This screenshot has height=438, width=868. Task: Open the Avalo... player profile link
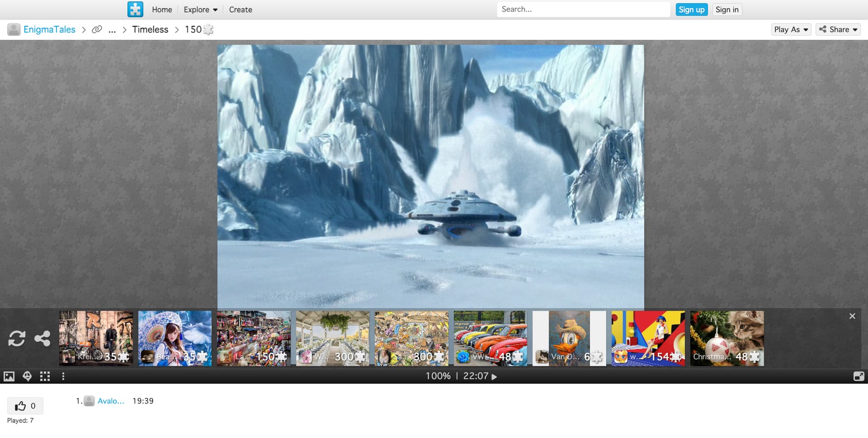tap(111, 401)
